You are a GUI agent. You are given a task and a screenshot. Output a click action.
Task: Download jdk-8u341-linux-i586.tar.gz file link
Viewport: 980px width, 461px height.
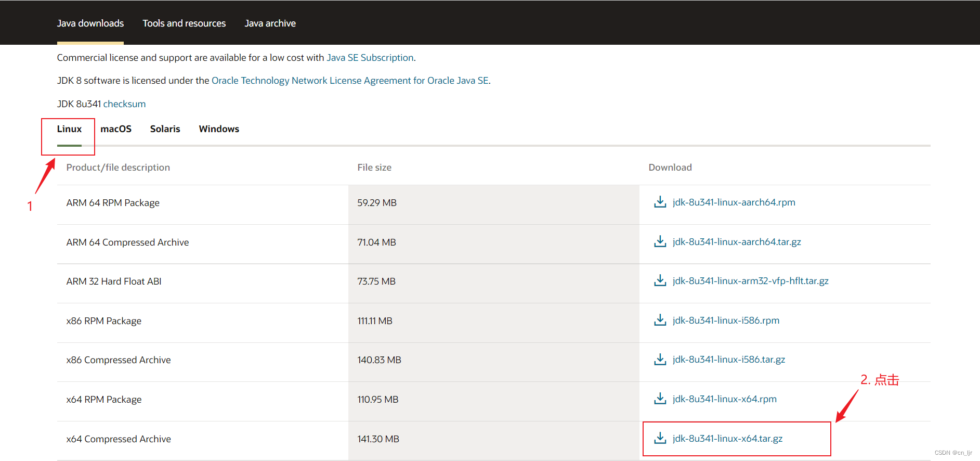[x=728, y=360]
